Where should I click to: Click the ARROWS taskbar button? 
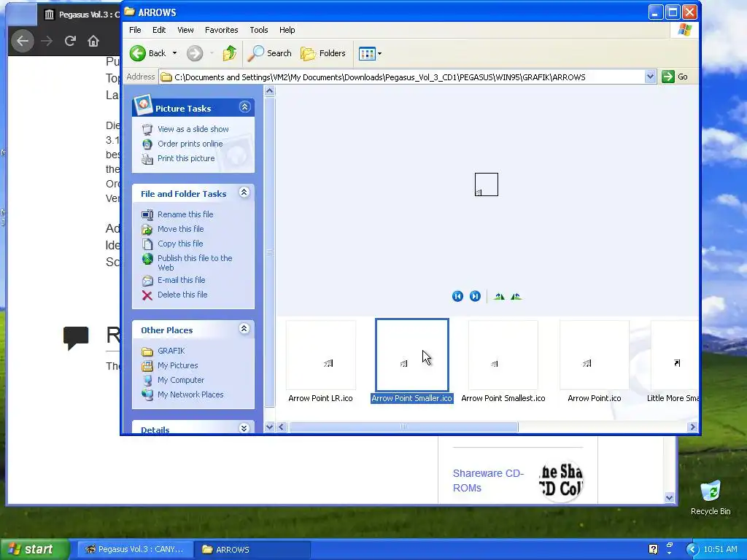[253, 549]
